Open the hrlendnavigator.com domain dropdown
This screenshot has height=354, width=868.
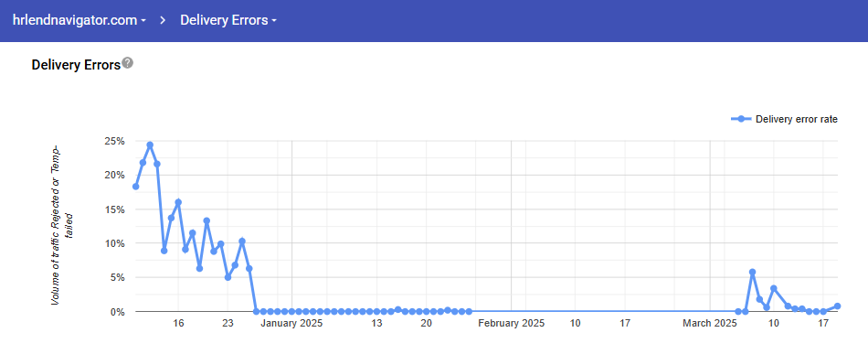coord(79,20)
